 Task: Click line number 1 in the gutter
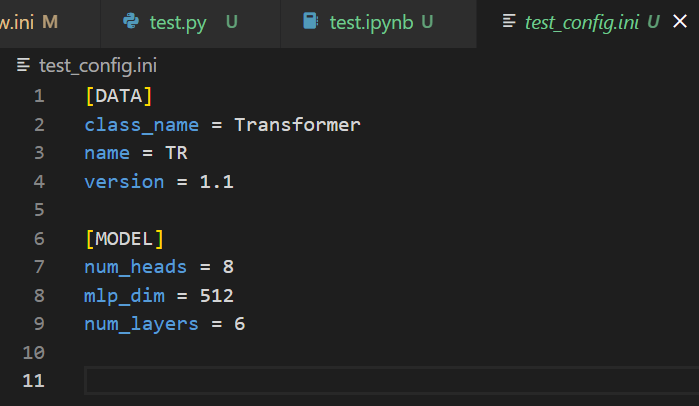click(39, 97)
